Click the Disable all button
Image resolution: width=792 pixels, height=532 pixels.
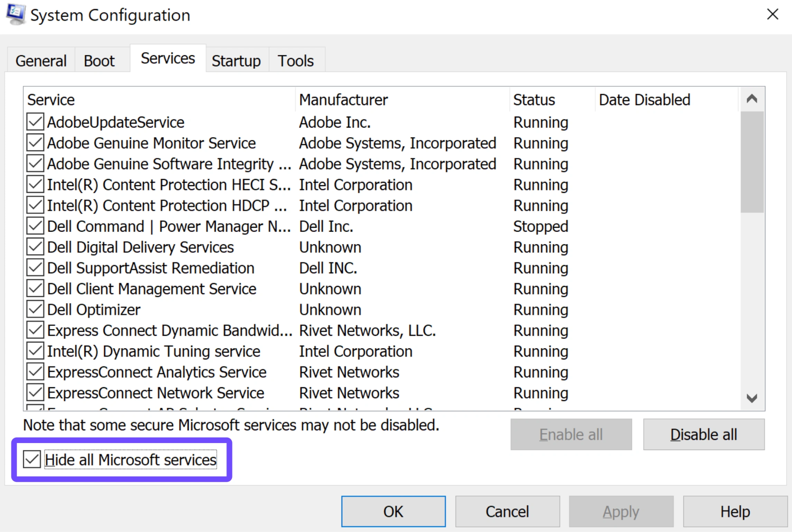(x=704, y=435)
